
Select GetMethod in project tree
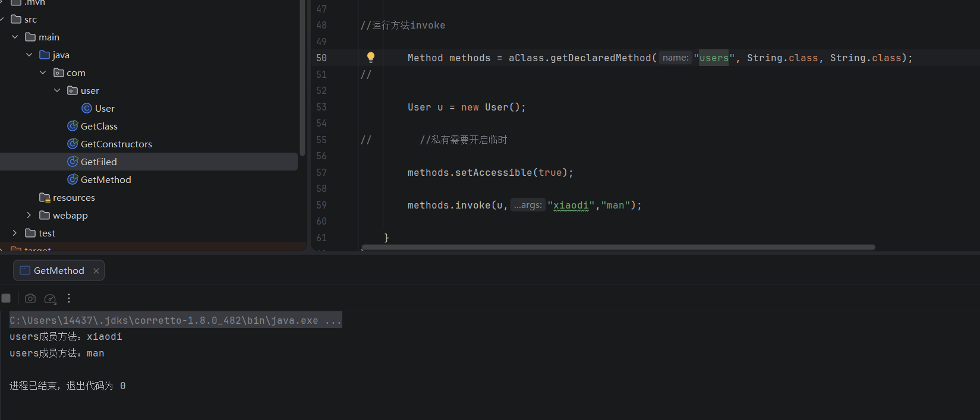tap(106, 179)
